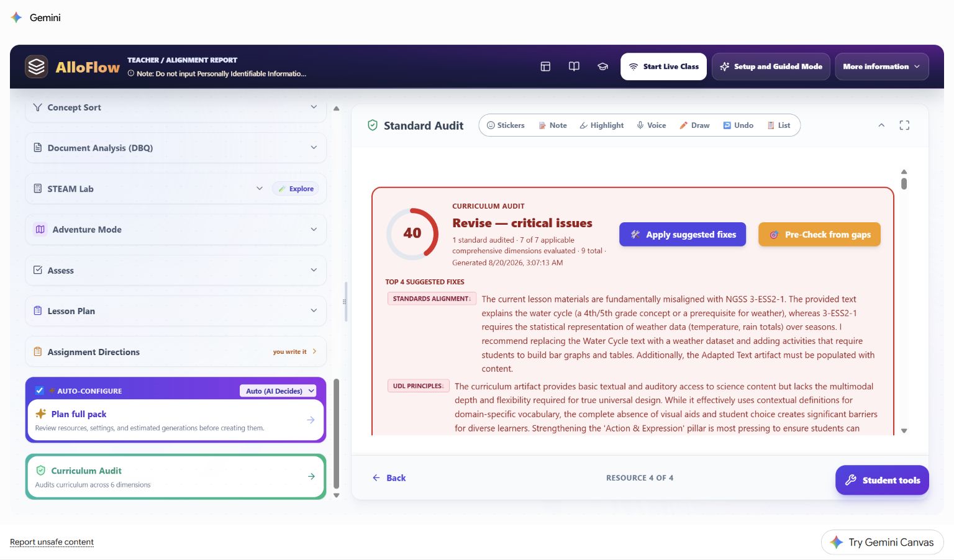The height and width of the screenshot is (560, 954).
Task: Turn on the Voice tool
Action: tap(651, 125)
